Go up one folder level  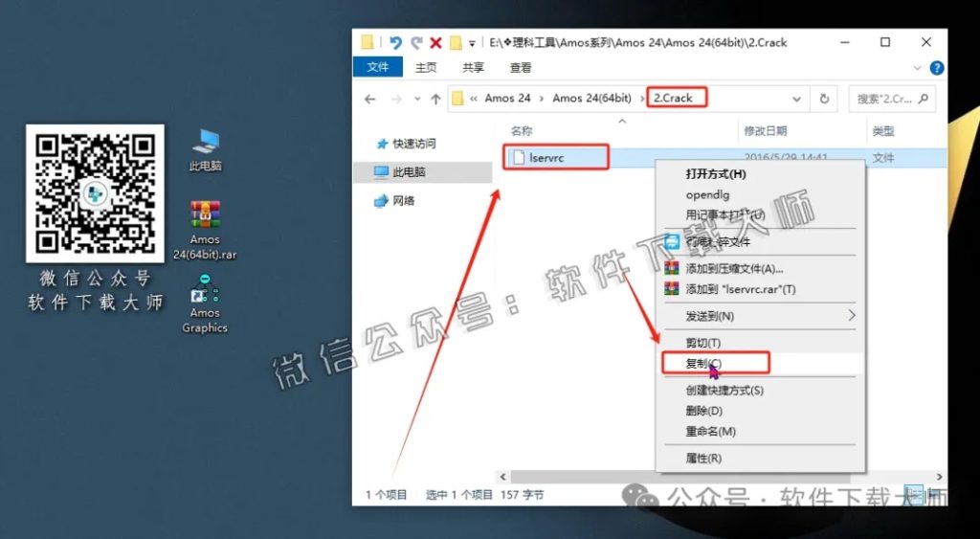pos(435,99)
